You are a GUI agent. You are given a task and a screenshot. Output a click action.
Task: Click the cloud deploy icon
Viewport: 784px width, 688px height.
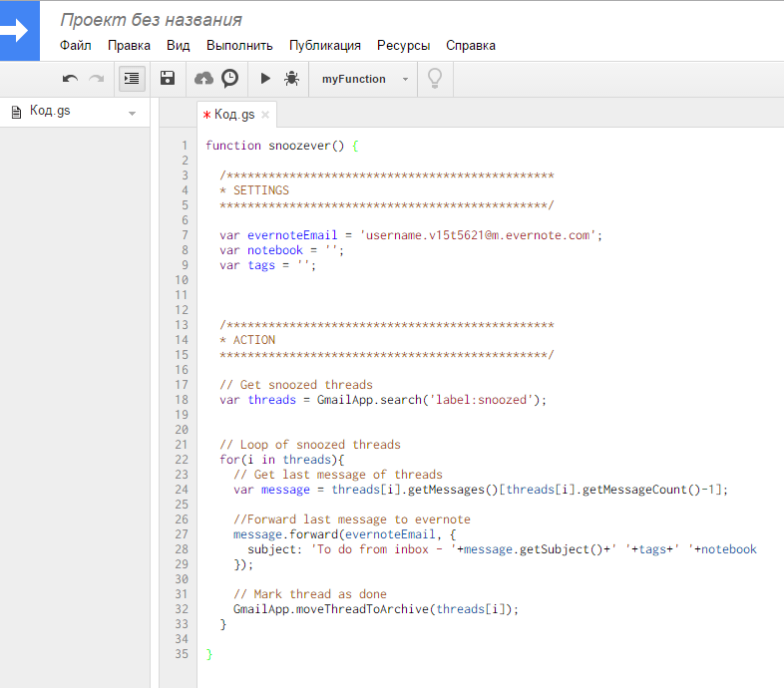coord(203,79)
